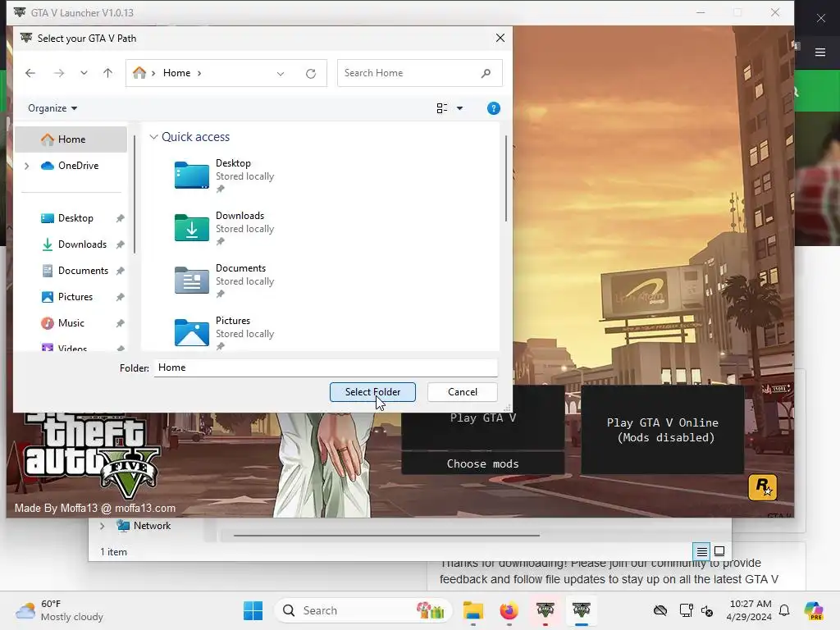Go forward in the folder dialog
This screenshot has height=630, width=840.
(59, 73)
